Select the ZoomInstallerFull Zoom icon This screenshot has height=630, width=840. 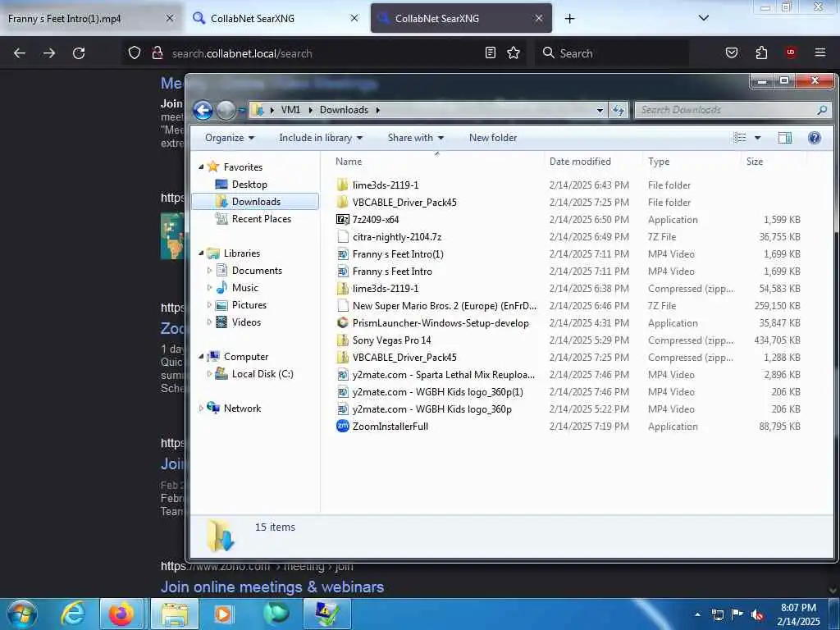click(342, 427)
